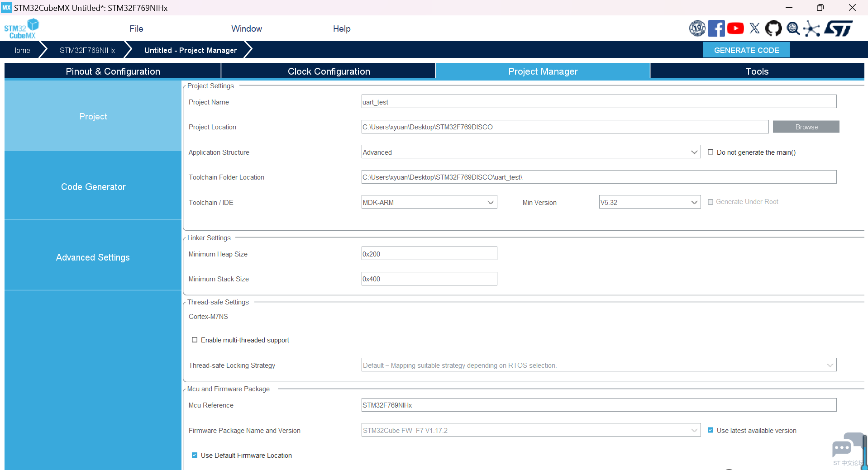Viewport: 868px width, 470px height.
Task: Click the magnifier search globe icon
Action: [x=793, y=28]
